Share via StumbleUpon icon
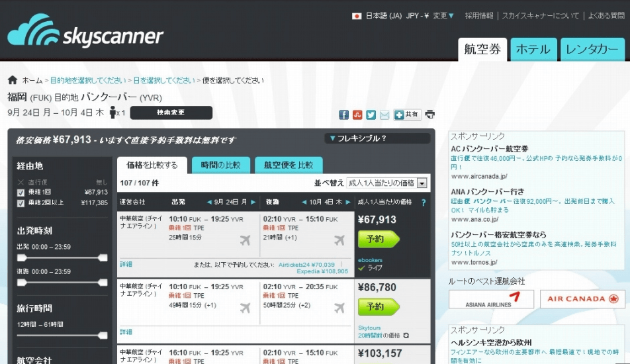The width and height of the screenshot is (630, 364). coord(357,115)
